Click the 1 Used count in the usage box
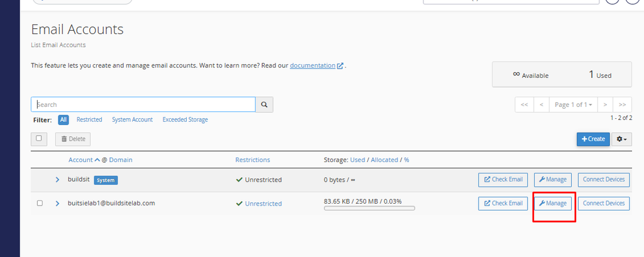 [x=600, y=75]
